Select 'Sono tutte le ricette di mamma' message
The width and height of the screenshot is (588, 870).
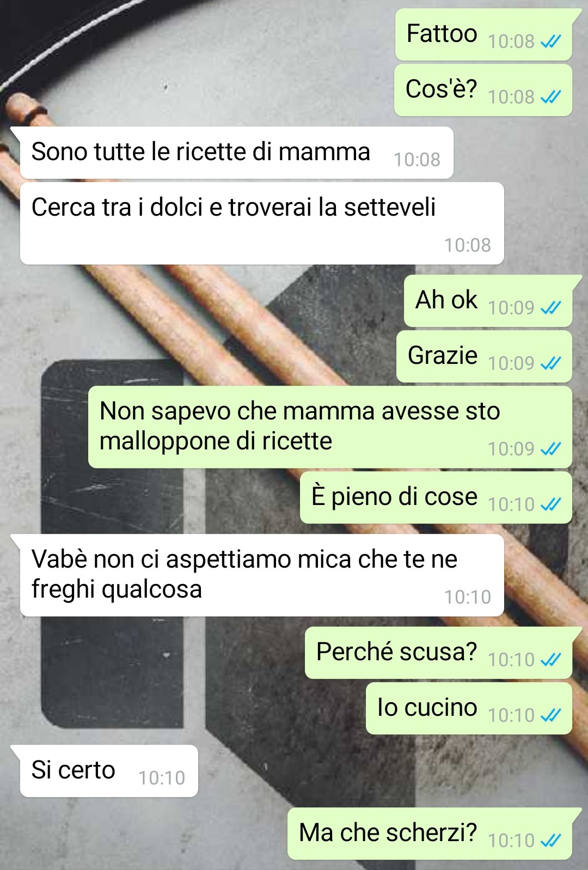point(237,153)
